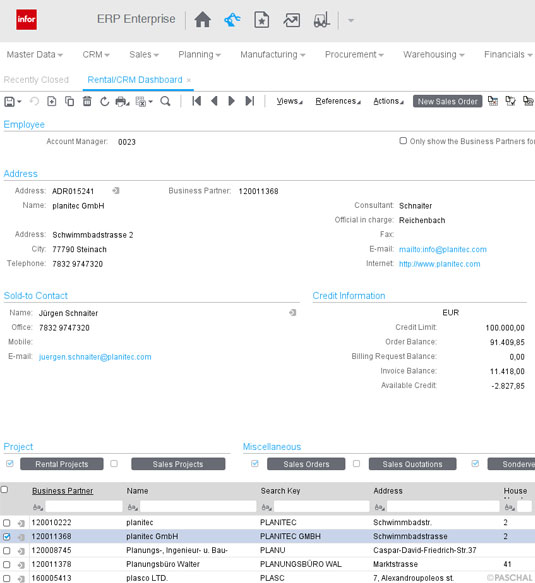This screenshot has width=535, height=583.
Task: Expand the header icon overflow arrow
Action: pyautogui.click(x=351, y=20)
